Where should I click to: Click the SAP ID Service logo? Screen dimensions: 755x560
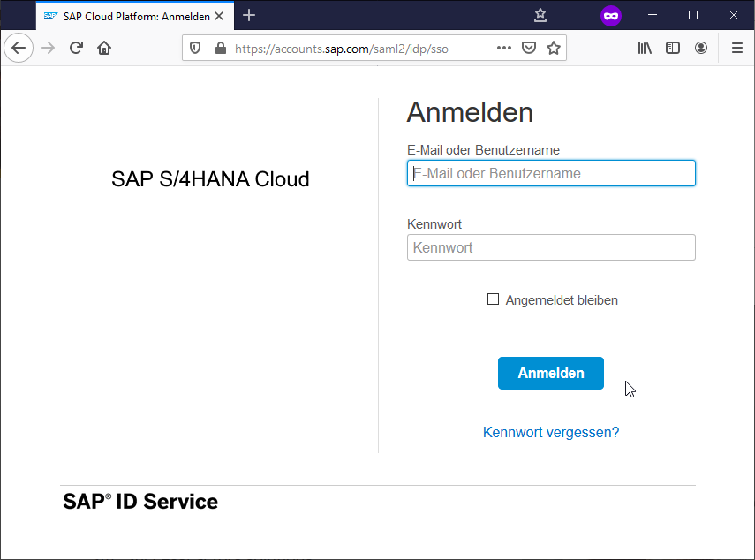pos(140,501)
